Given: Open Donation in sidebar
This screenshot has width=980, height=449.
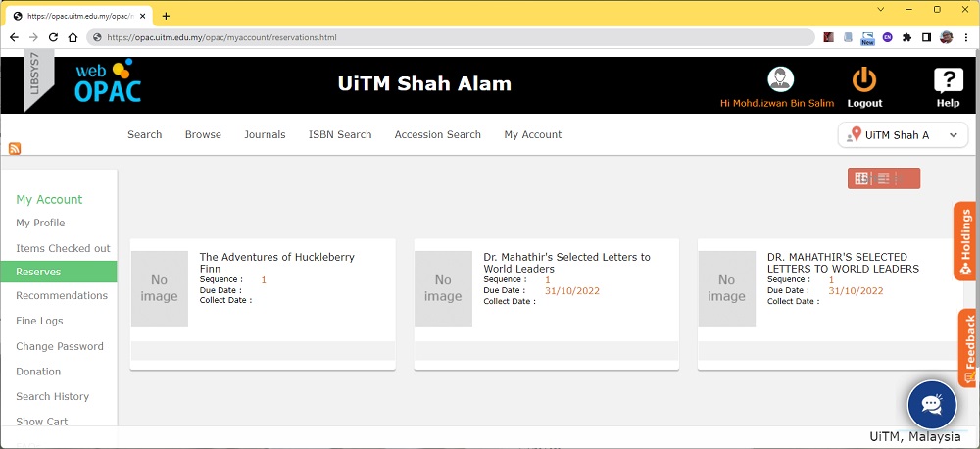Looking at the screenshot, I should 38,372.
